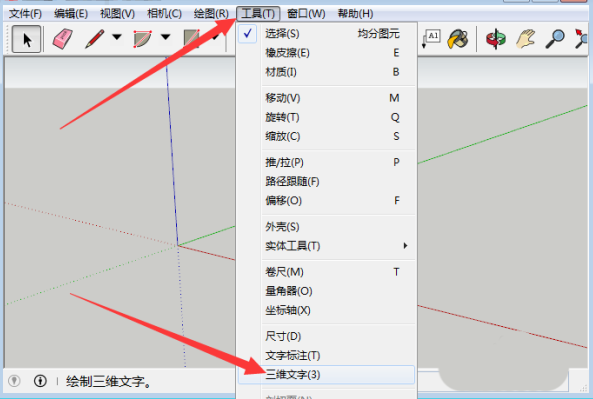
Task: Choose 文字标注(T) text label entry
Action: tap(326, 356)
